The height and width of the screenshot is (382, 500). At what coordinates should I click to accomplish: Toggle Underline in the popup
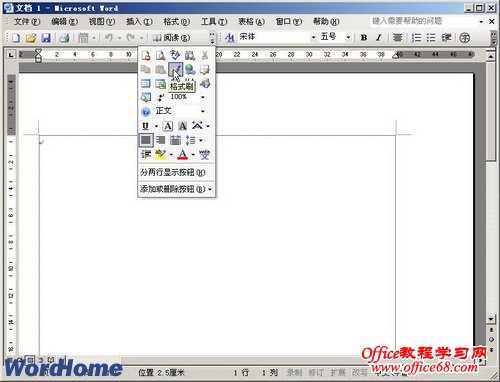coord(146,126)
